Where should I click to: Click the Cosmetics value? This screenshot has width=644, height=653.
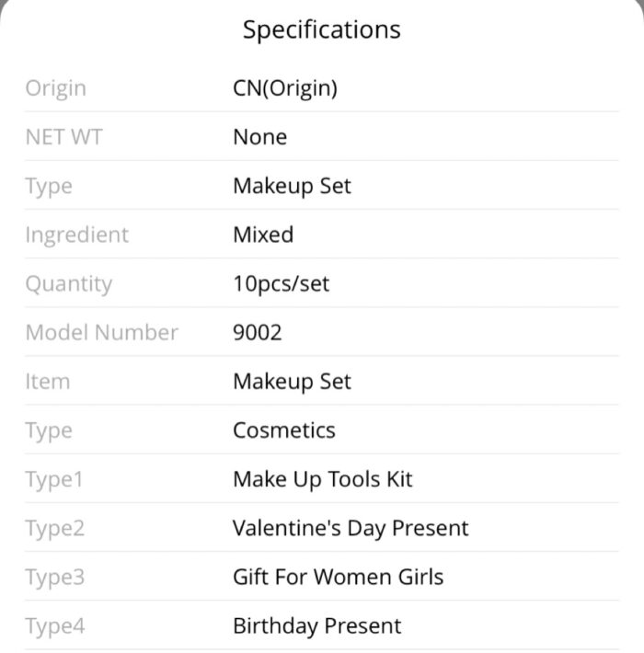[x=284, y=430]
